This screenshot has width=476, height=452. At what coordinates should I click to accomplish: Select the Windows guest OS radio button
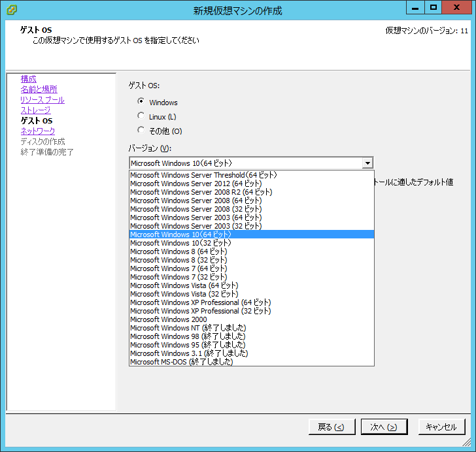pos(141,101)
